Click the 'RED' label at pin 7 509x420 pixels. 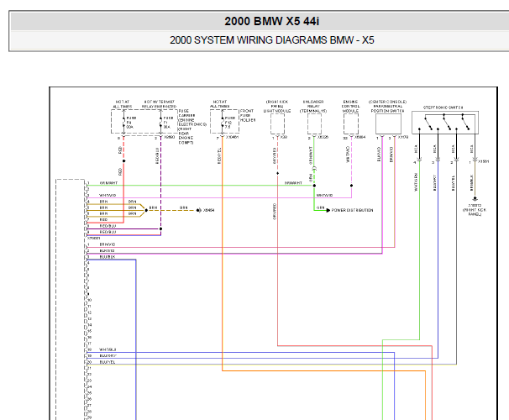tap(103, 220)
